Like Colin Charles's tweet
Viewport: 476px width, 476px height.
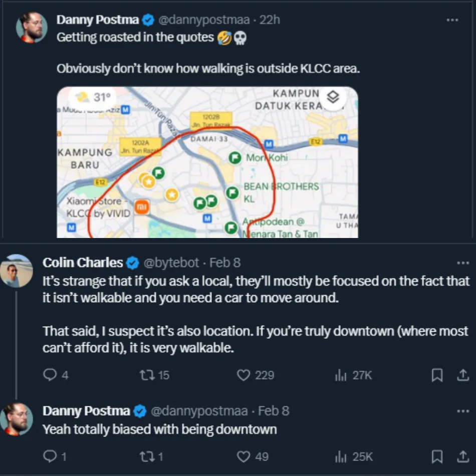pyautogui.click(x=244, y=375)
